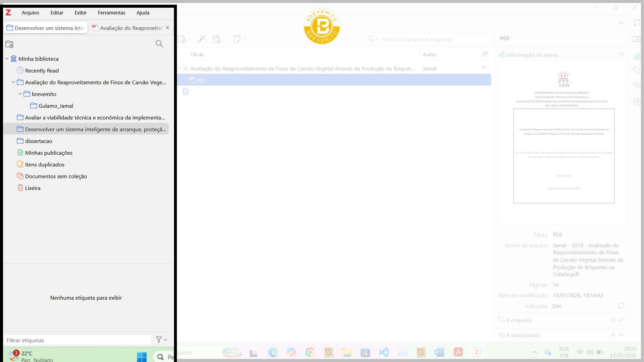The width and height of the screenshot is (644, 362).
Task: Click the attachment paperclip column header
Action: coord(484,54)
